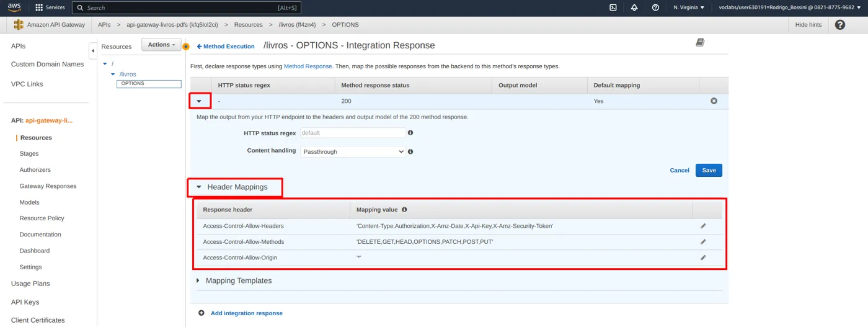868x327 pixels.
Task: Collapse the /livros tree node
Action: [x=113, y=74]
